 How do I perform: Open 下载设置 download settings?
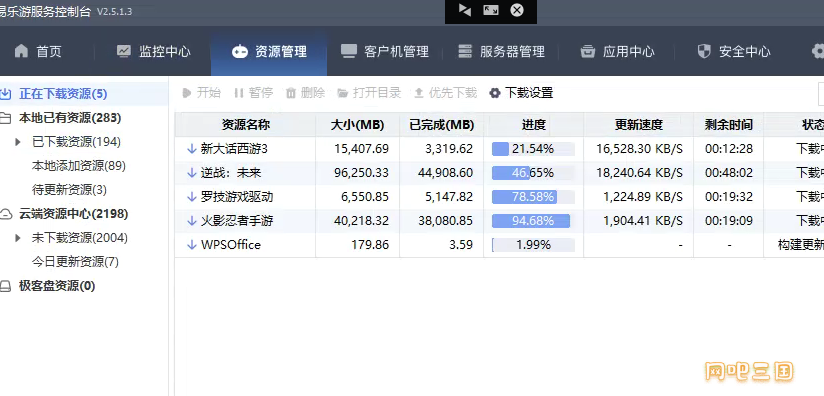pos(521,93)
